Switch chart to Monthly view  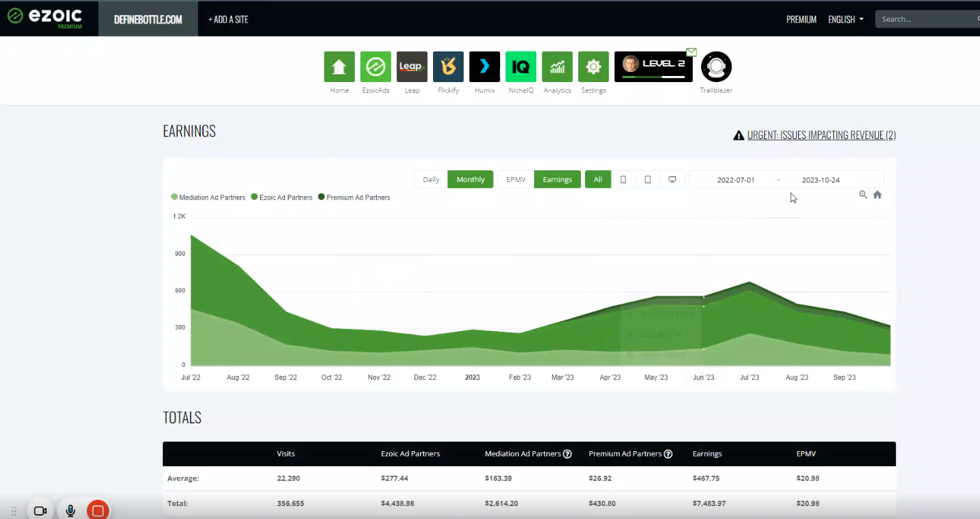[470, 179]
